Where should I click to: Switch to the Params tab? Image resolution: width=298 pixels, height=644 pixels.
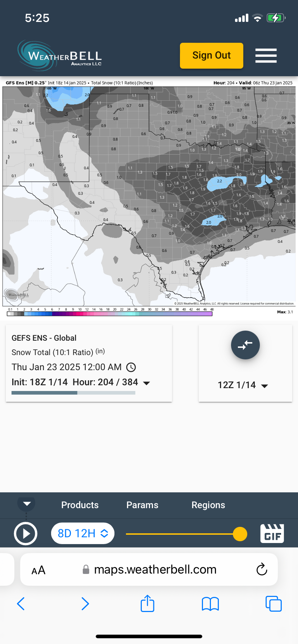pyautogui.click(x=142, y=505)
